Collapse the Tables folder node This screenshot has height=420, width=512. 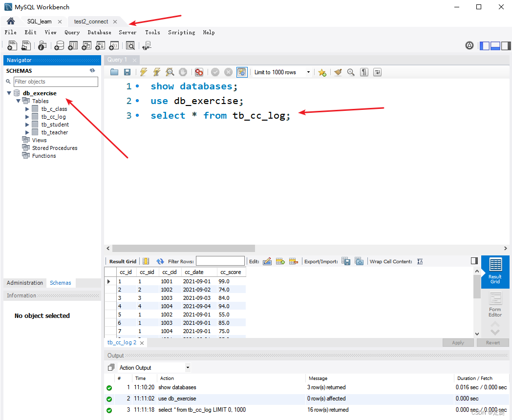[18, 101]
